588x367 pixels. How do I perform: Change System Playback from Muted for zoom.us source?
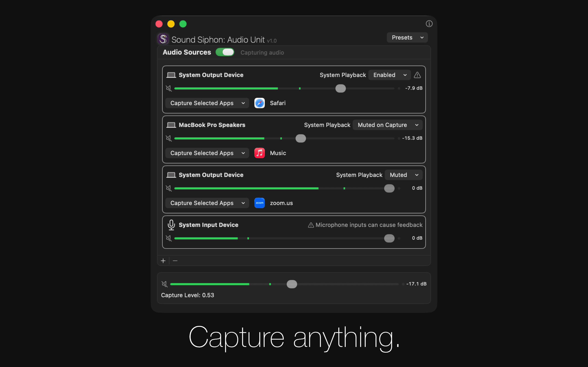coord(403,175)
